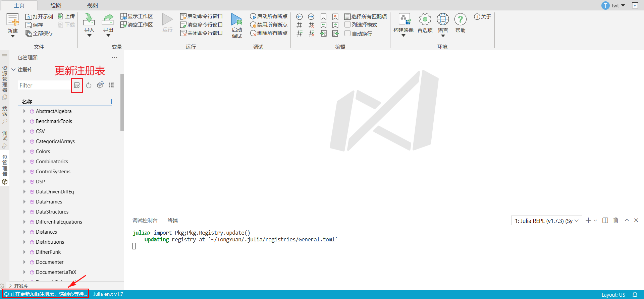Open dropdown arrow under 新建
Viewport: 644px width, 299px height.
point(13,36)
